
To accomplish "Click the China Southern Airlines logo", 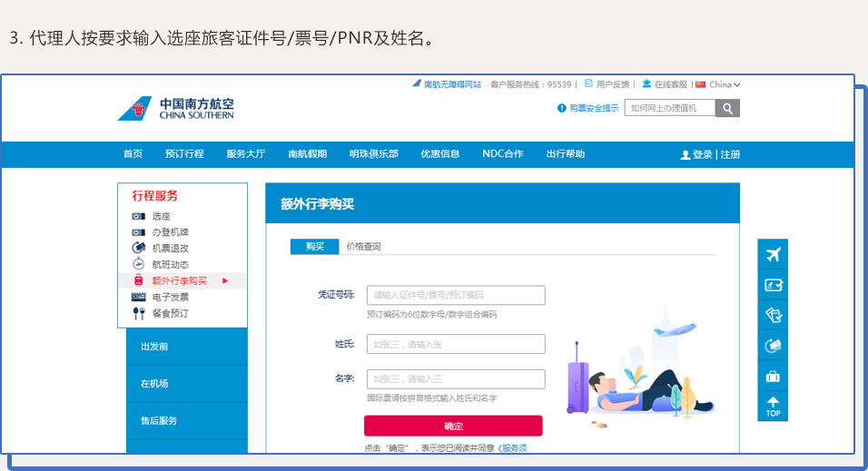I will [176, 109].
